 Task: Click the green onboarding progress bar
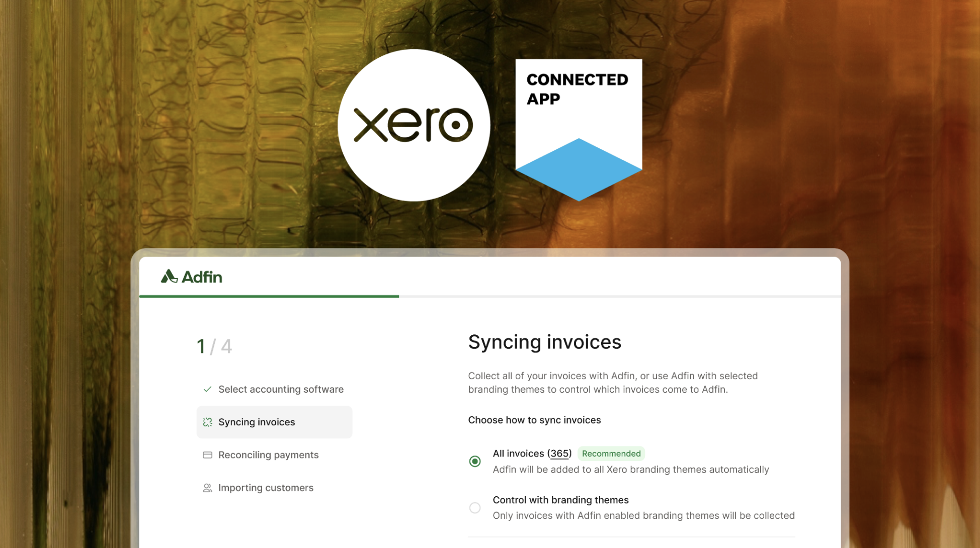(269, 297)
